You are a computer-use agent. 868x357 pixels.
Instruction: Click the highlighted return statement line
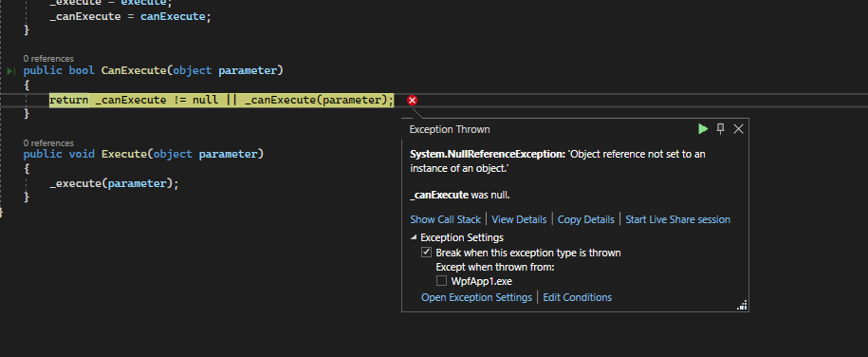(x=221, y=101)
